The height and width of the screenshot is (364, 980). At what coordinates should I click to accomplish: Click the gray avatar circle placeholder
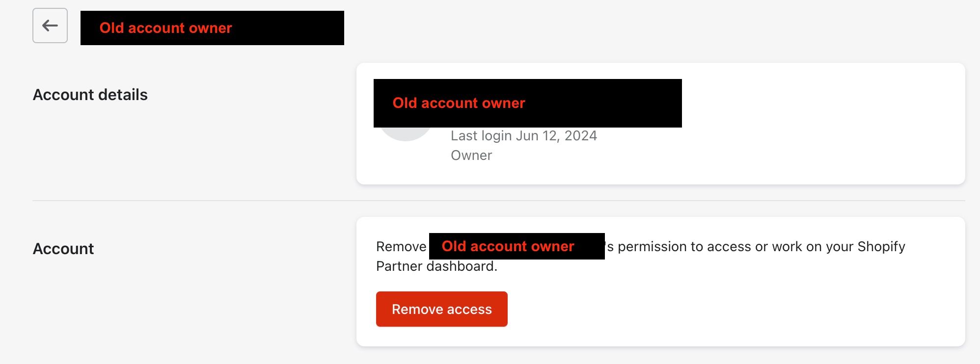click(406, 134)
